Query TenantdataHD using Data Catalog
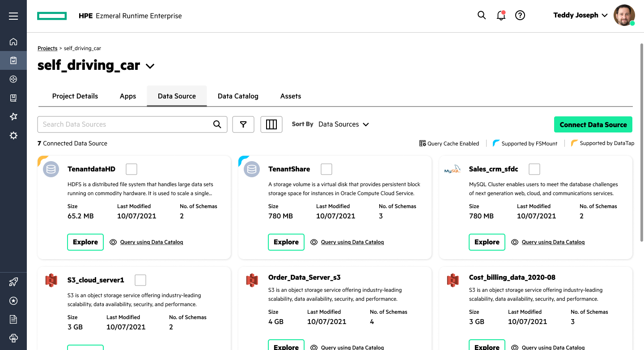The height and width of the screenshot is (350, 644). 152,242
